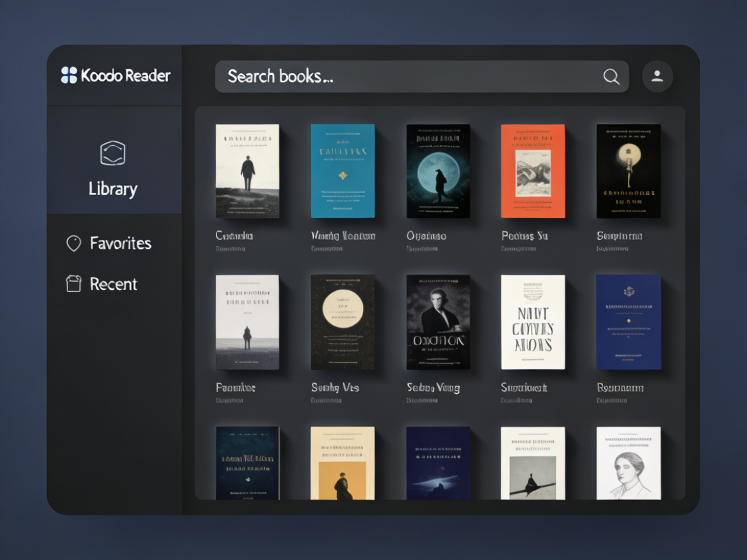Open the teal Wong Monten book cover
This screenshot has height=560, width=747.
[x=343, y=170]
